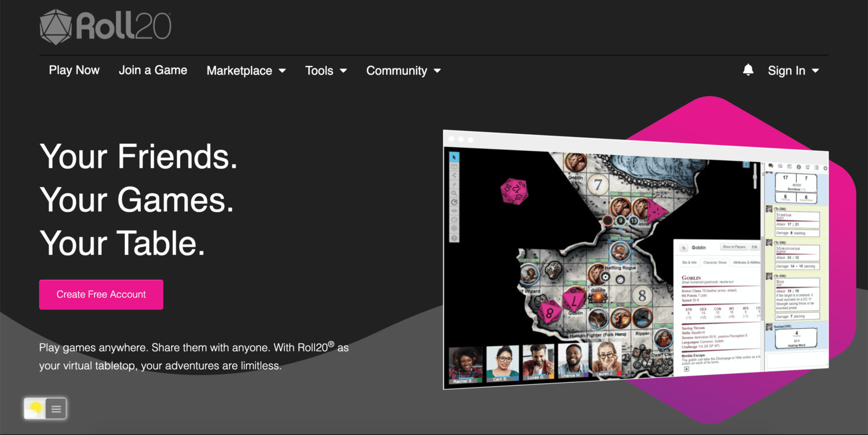Click the hamburger menu icon beside the sun

(x=56, y=409)
